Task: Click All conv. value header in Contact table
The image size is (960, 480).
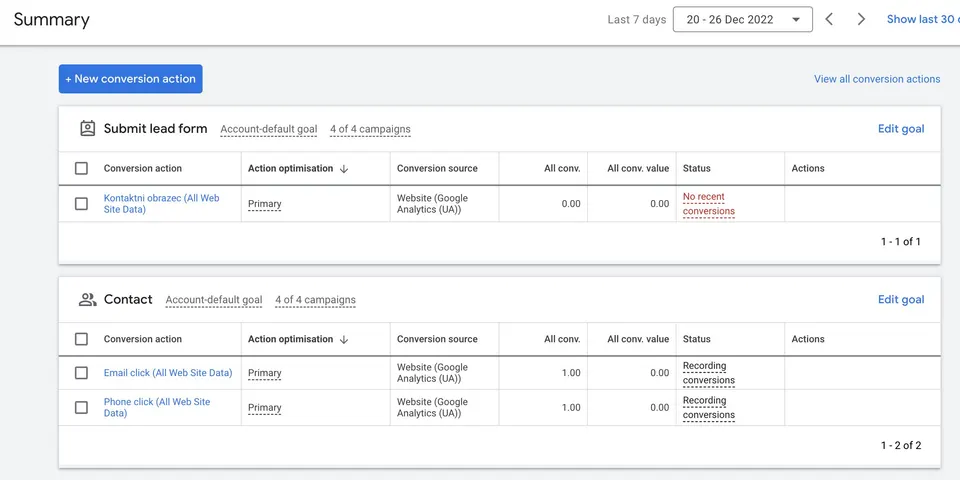Action: [x=638, y=339]
